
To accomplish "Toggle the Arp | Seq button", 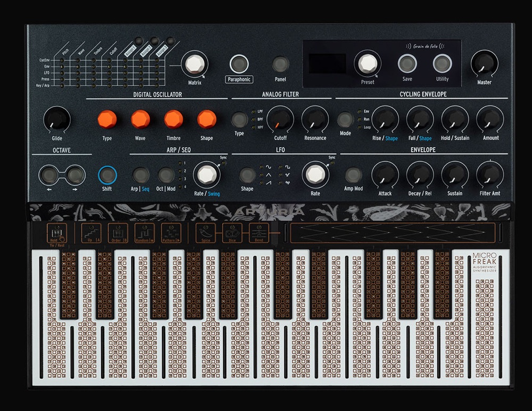I will pos(140,175).
